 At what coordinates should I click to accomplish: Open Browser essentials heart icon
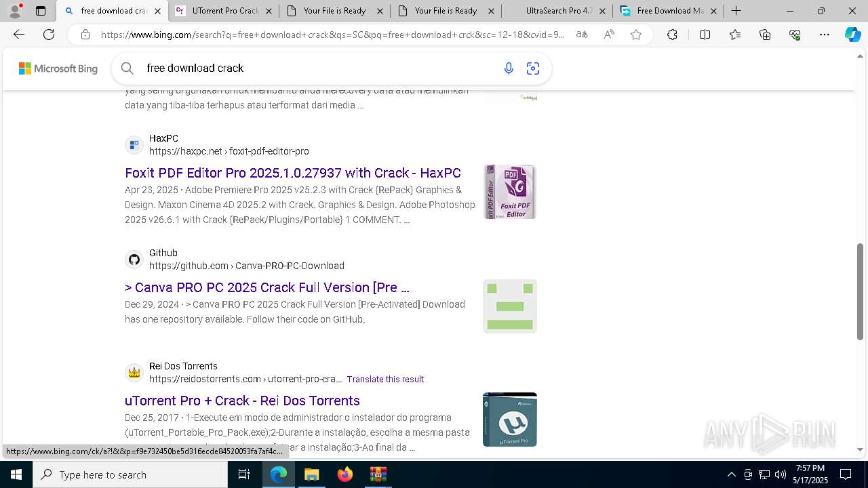coord(795,35)
